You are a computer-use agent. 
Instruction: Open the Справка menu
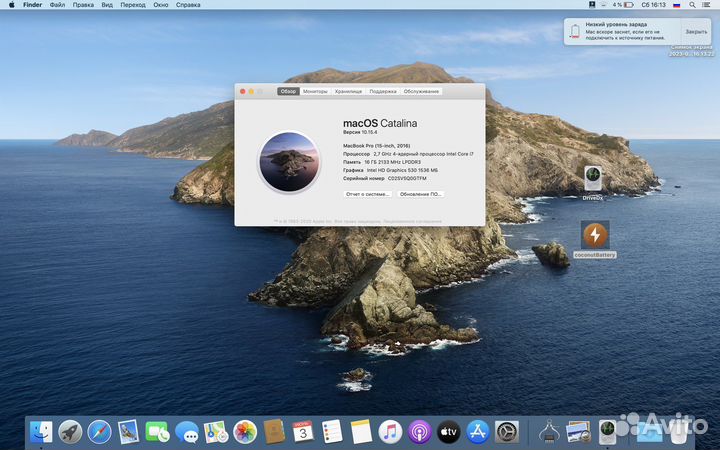(x=188, y=5)
